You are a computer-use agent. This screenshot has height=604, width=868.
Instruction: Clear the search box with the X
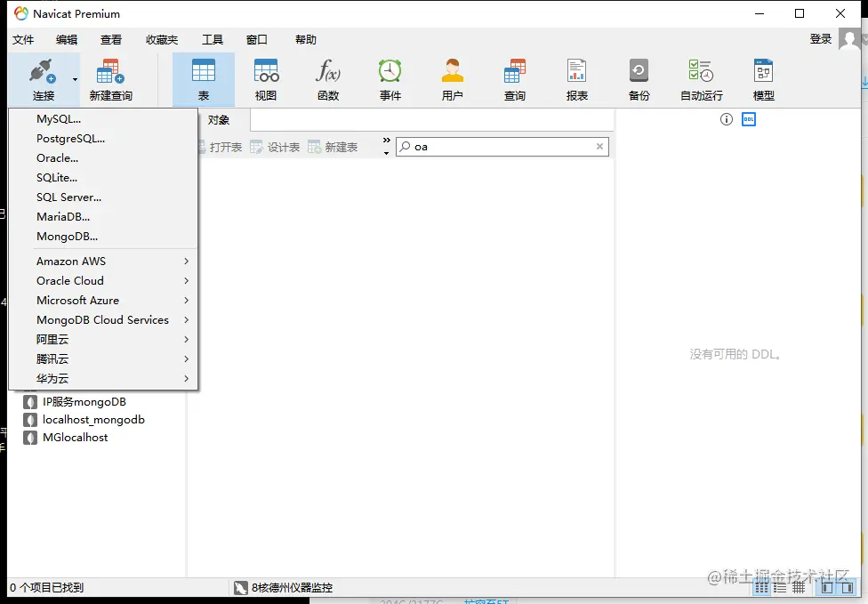599,147
